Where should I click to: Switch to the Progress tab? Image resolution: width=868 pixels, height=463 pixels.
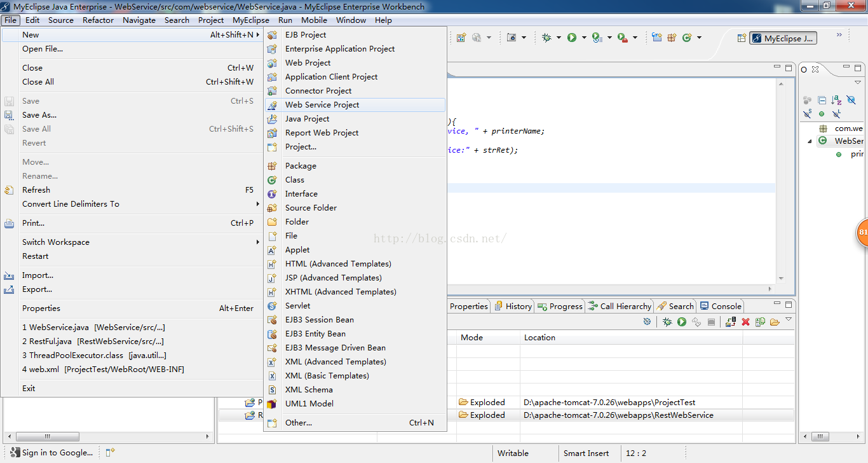(x=560, y=306)
